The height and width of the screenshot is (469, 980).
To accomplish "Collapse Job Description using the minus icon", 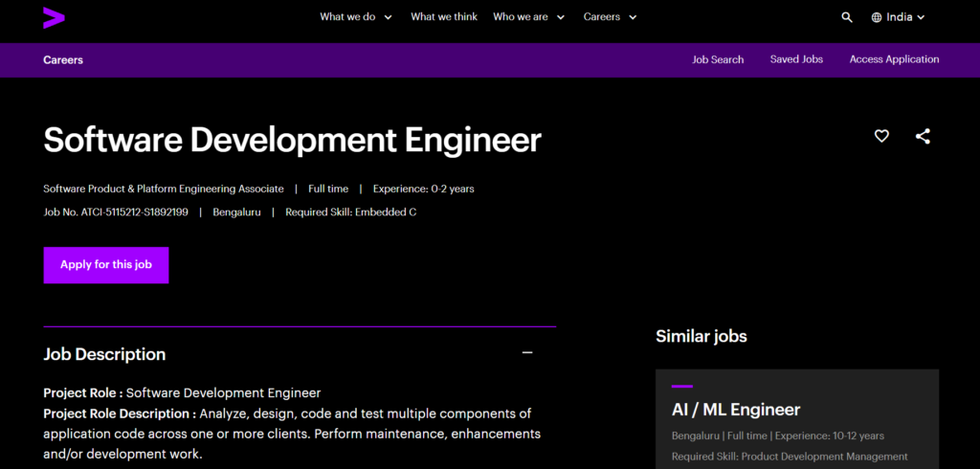I will tap(526, 353).
